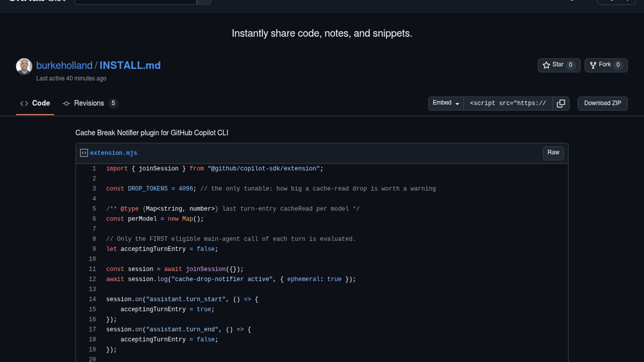
Task: Click the joinSession call on line 11
Action: pos(206,269)
